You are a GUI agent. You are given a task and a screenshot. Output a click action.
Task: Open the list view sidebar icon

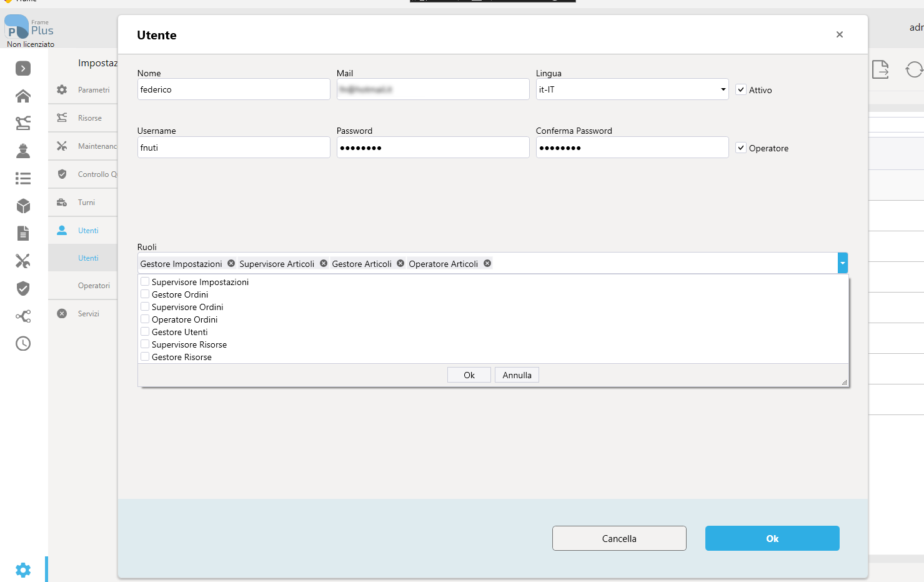[x=23, y=178]
